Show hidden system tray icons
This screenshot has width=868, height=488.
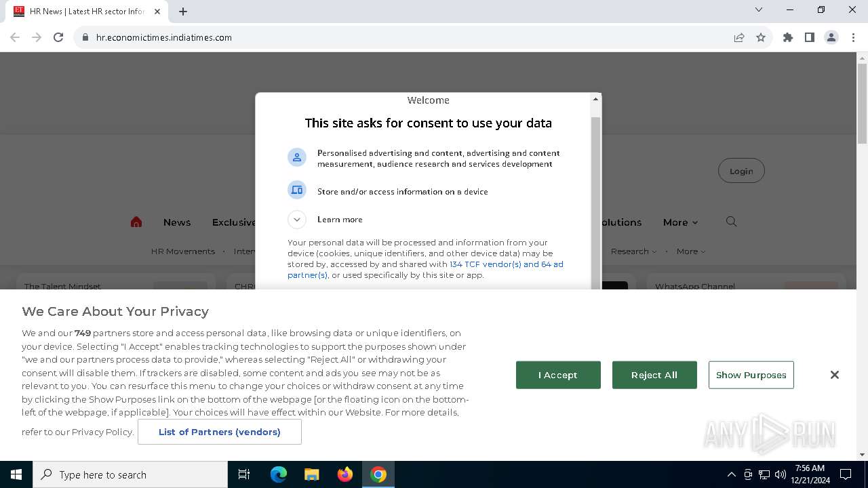731,474
